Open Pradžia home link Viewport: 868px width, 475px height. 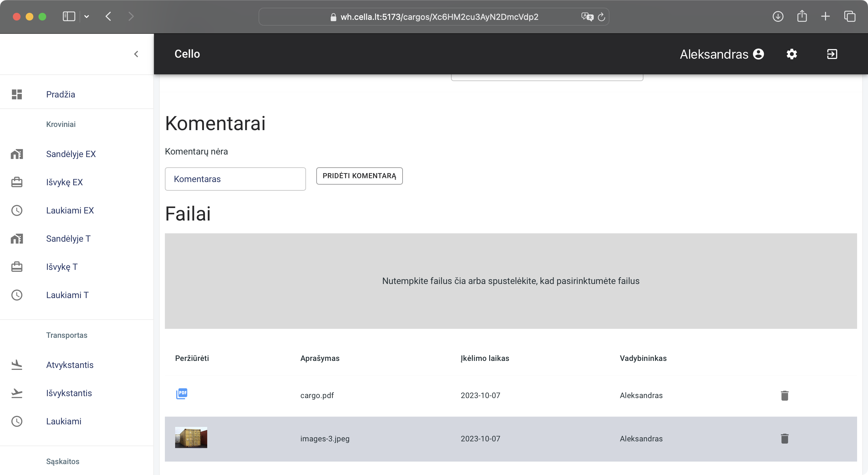click(x=61, y=95)
